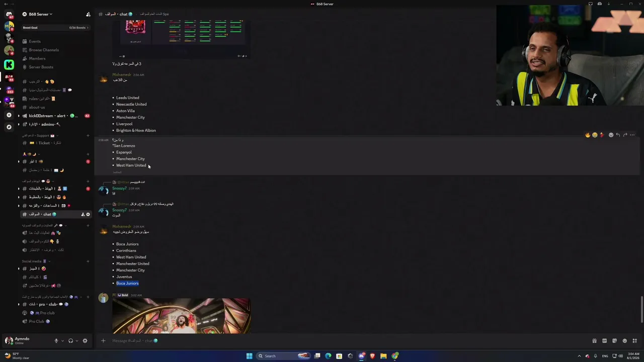Open the ENG language indicator in tray

pyautogui.click(x=605, y=356)
